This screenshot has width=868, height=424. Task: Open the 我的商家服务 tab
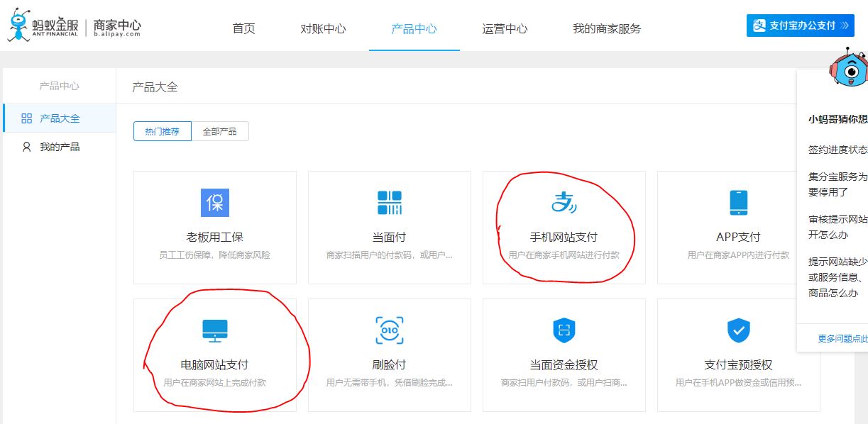pyautogui.click(x=607, y=28)
